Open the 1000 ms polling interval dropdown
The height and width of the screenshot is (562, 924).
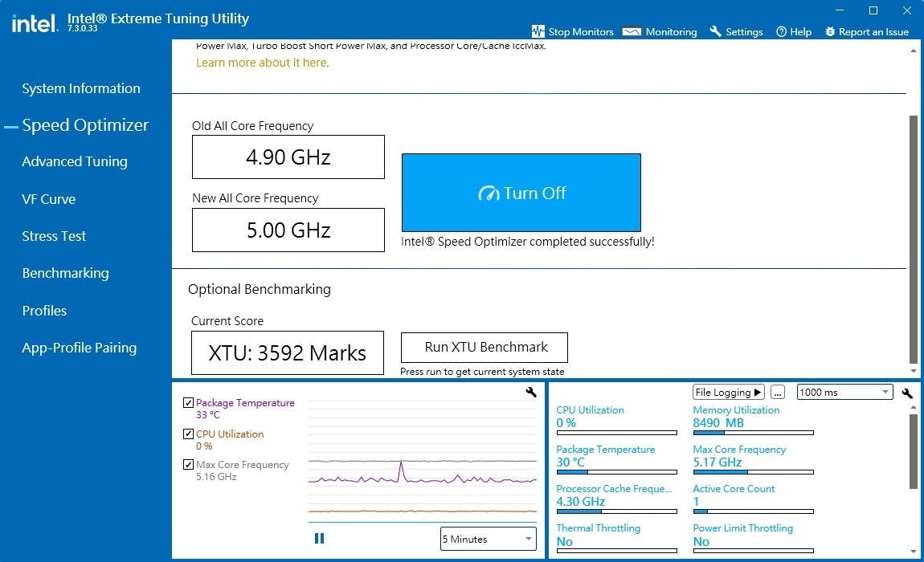tap(844, 393)
